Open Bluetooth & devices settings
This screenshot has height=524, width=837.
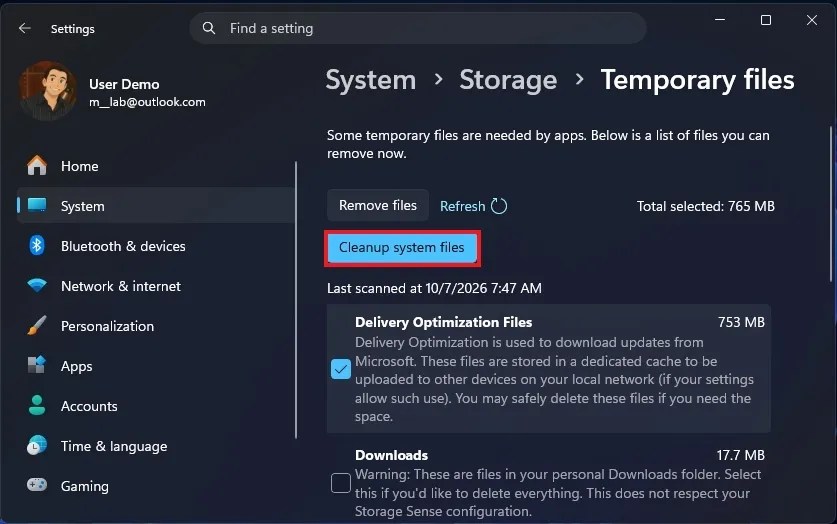point(156,246)
